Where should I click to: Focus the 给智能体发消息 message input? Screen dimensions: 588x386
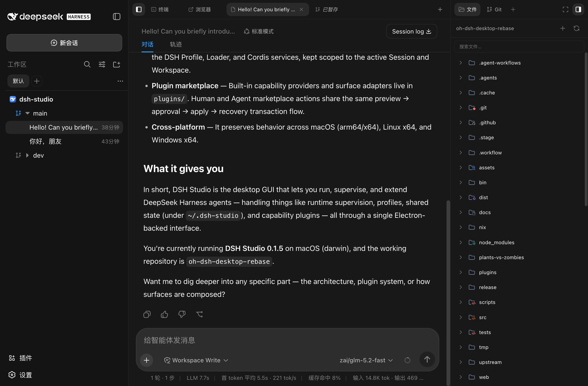tap(288, 340)
